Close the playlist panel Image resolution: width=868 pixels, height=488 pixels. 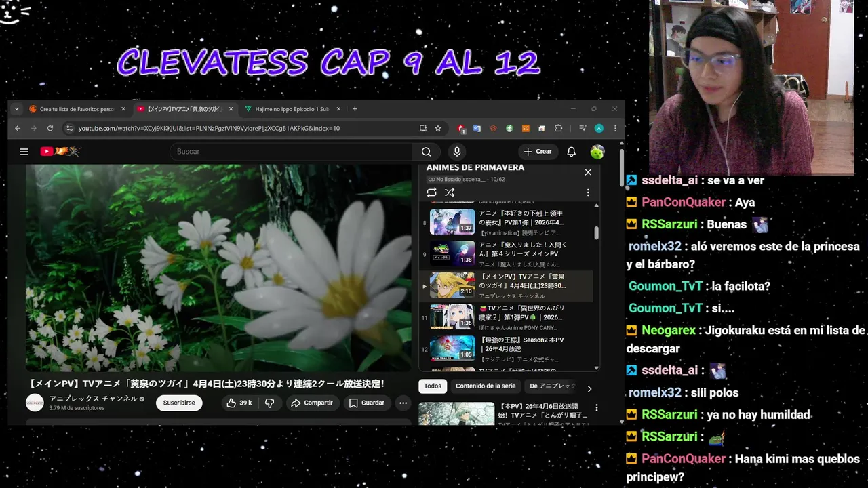[588, 172]
